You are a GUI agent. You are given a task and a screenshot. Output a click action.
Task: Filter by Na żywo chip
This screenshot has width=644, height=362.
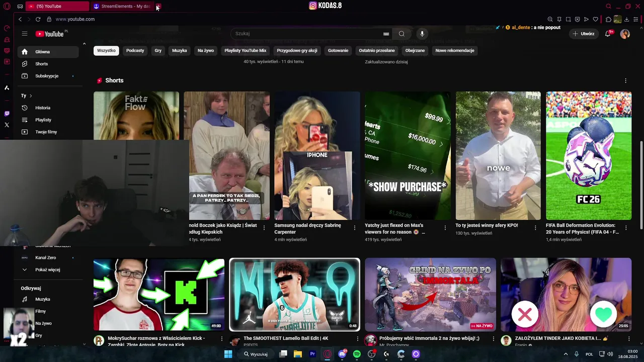pyautogui.click(x=206, y=50)
